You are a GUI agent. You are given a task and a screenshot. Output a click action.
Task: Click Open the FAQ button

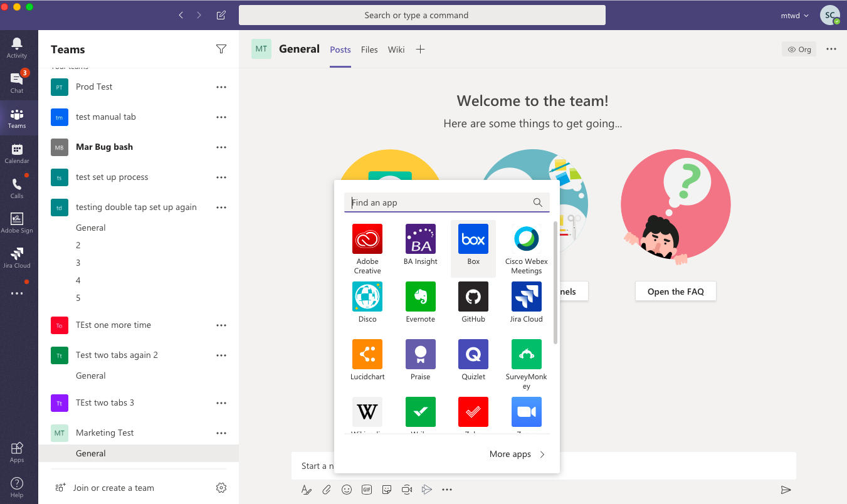point(676,291)
